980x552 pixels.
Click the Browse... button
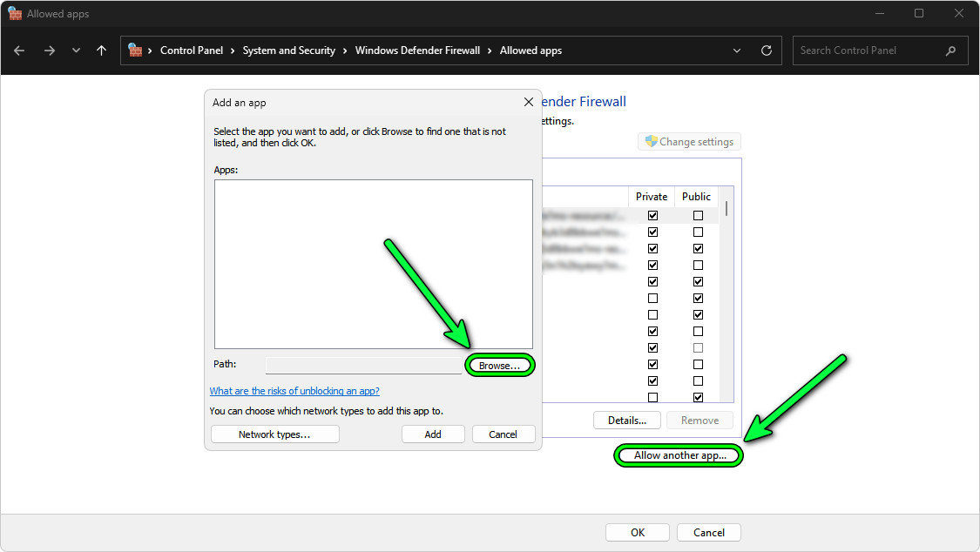coord(500,366)
